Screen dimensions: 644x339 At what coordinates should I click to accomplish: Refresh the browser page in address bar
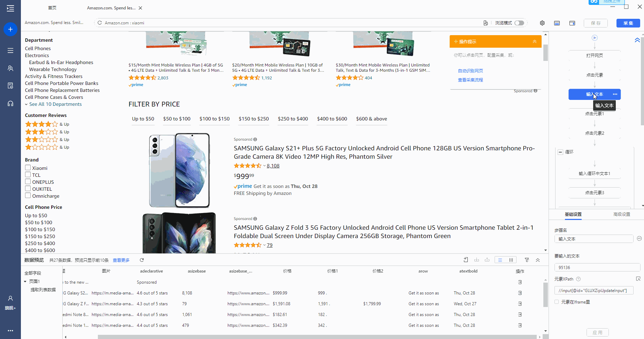(100, 23)
